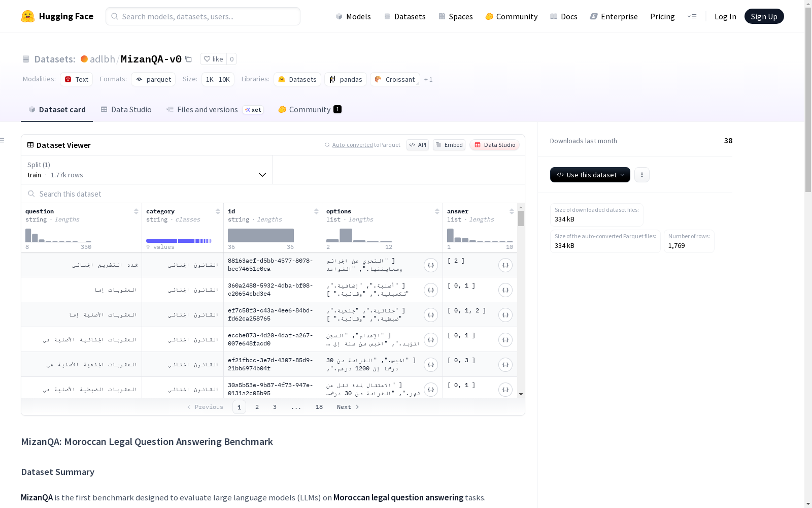
Task: Sort by the options column
Action: click(437, 211)
